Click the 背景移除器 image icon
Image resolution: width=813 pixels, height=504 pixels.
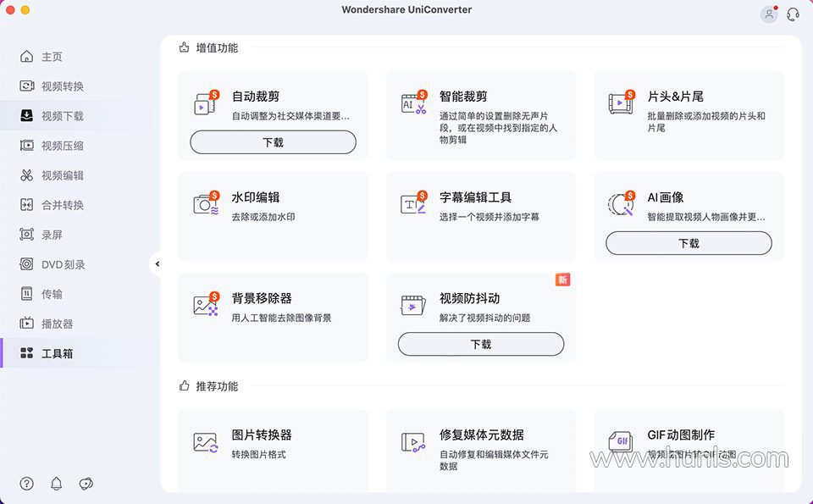(207, 304)
